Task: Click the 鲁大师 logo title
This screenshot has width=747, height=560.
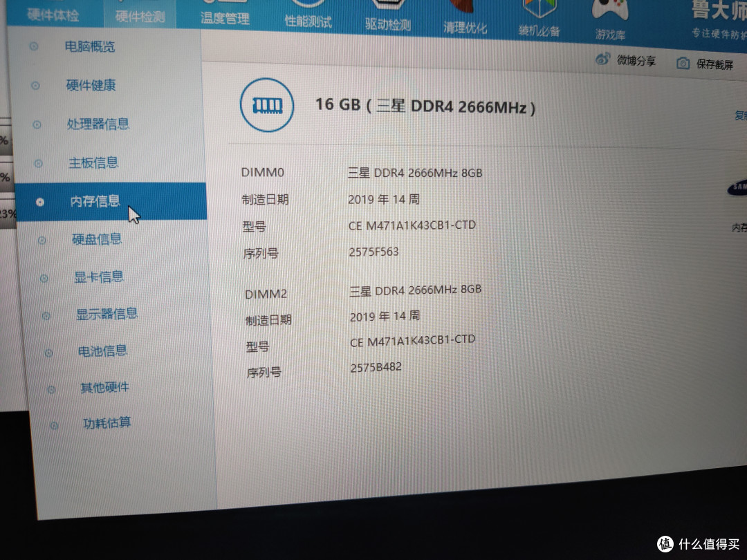Action: (x=719, y=10)
